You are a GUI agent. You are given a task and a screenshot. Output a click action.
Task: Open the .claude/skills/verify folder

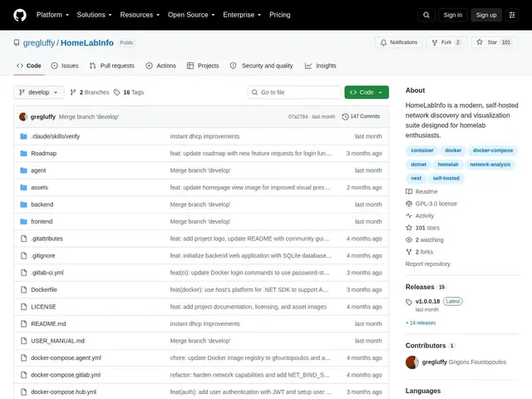[56, 136]
